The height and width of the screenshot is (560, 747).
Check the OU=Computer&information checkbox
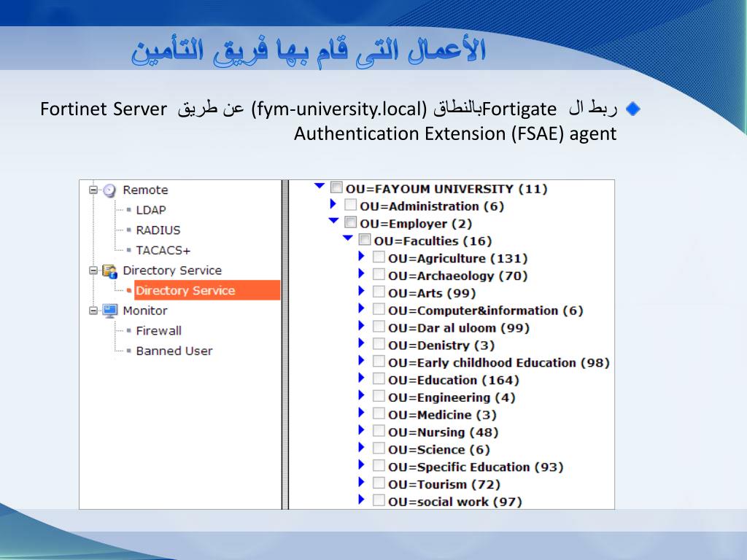click(x=379, y=308)
